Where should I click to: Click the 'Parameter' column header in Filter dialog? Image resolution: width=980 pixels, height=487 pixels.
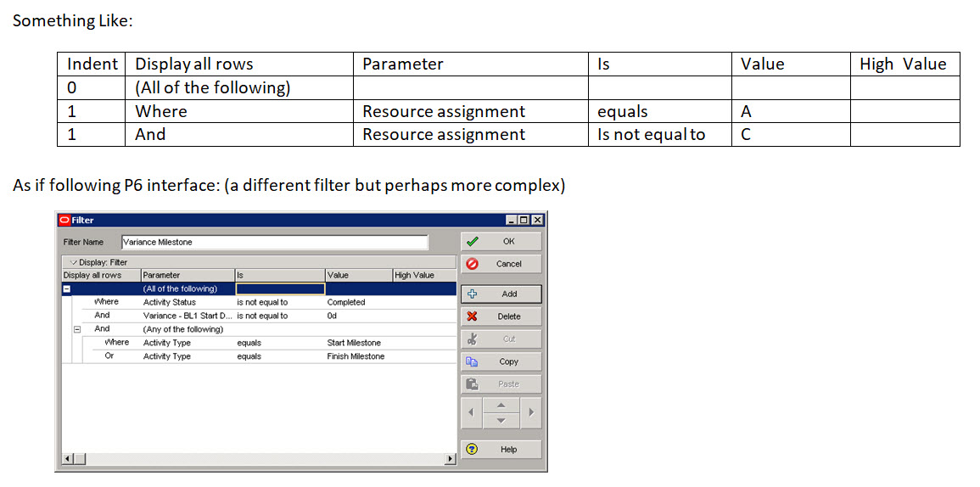pos(188,275)
